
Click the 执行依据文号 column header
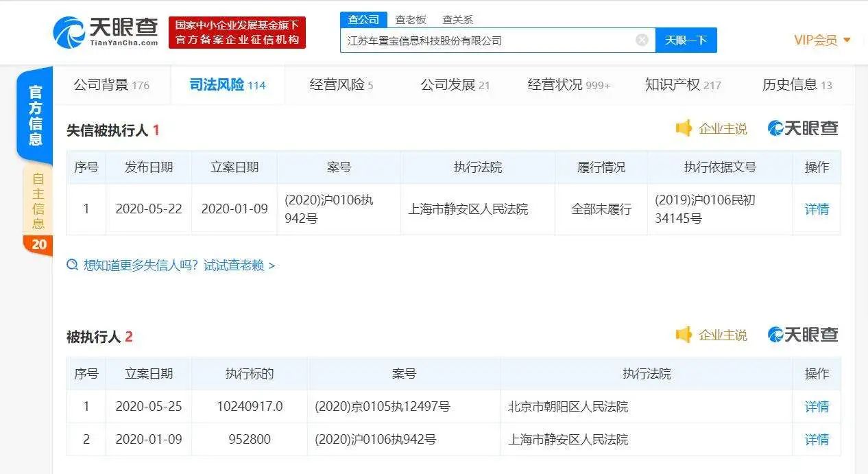coord(720,167)
